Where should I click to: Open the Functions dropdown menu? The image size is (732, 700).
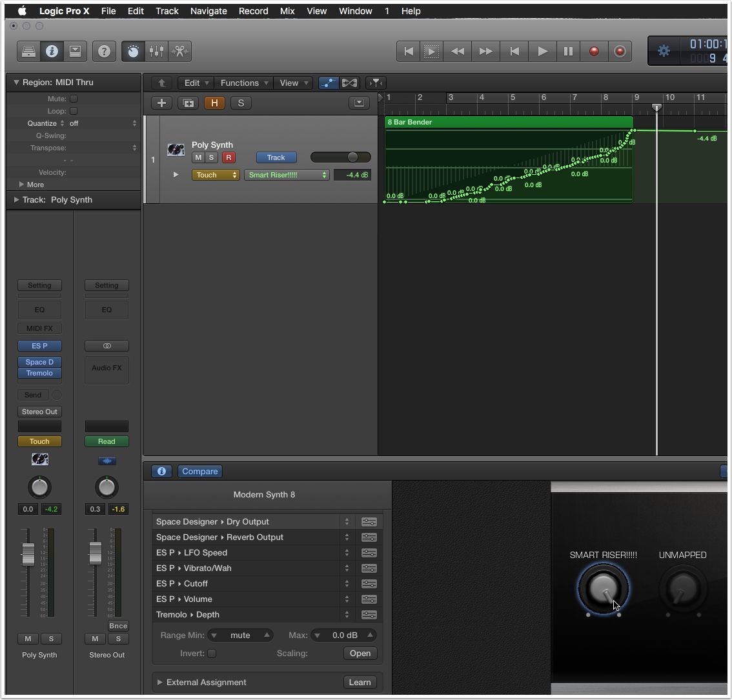pyautogui.click(x=244, y=83)
